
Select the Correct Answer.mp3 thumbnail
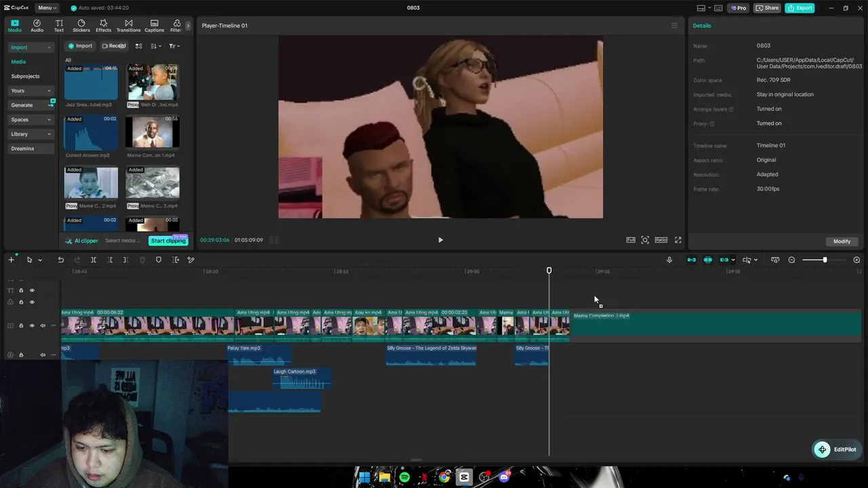[x=91, y=133]
